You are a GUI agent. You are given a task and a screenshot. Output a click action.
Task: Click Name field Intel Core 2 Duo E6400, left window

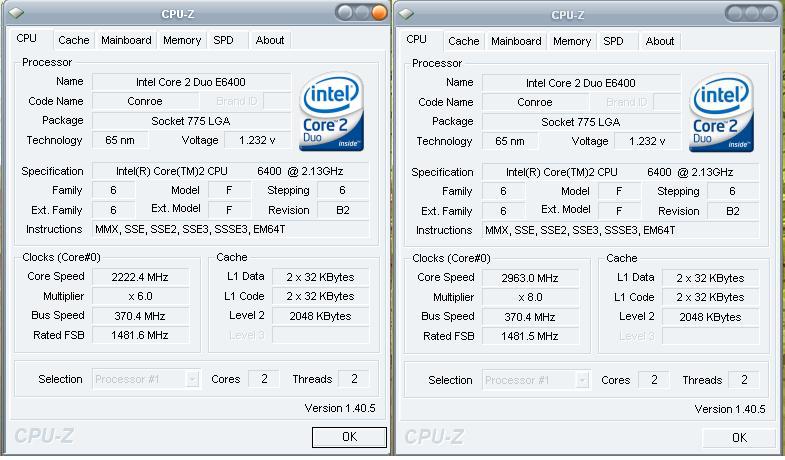coord(191,82)
